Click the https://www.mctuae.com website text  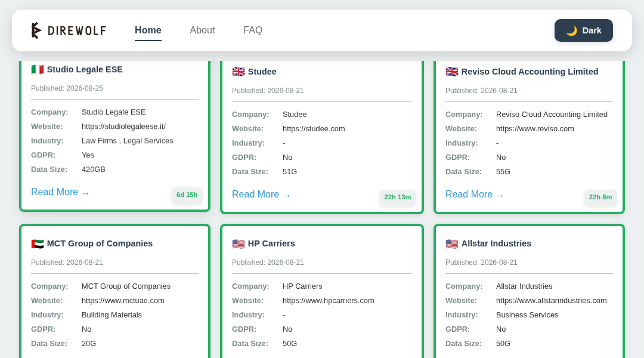123,301
